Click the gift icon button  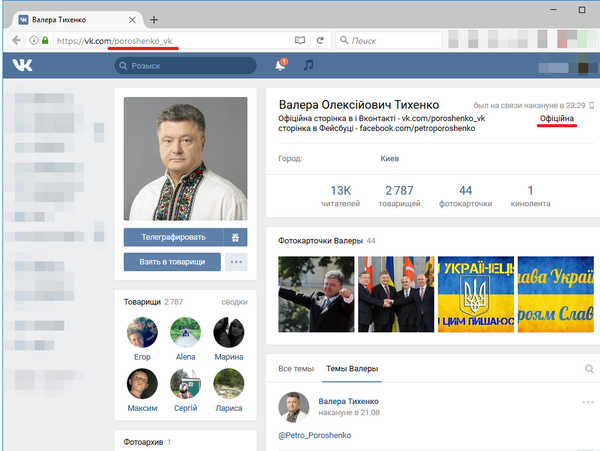[x=236, y=237]
